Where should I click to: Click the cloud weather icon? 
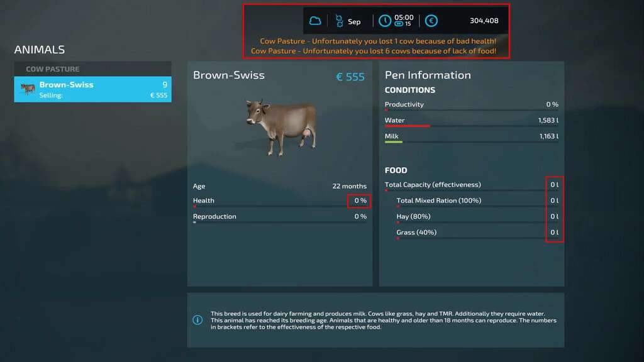tap(314, 21)
